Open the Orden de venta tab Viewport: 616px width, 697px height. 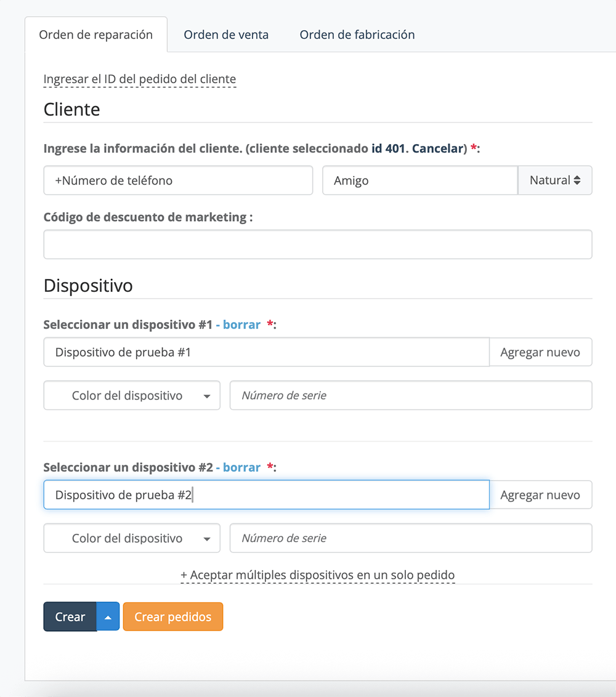(226, 34)
